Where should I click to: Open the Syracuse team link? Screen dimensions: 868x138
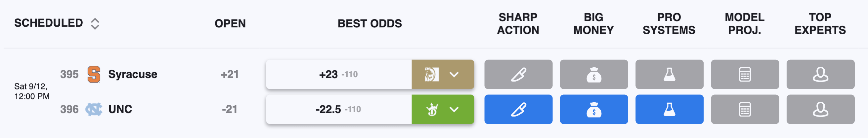[132, 74]
